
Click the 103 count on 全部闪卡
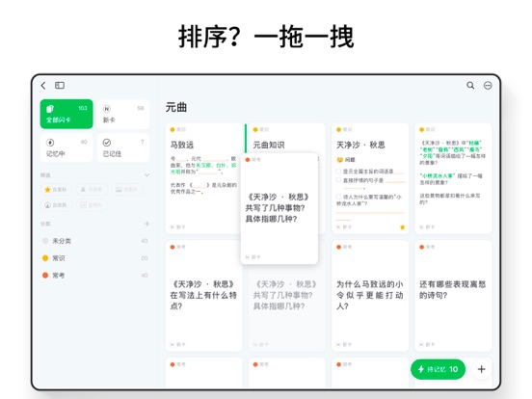(83, 108)
